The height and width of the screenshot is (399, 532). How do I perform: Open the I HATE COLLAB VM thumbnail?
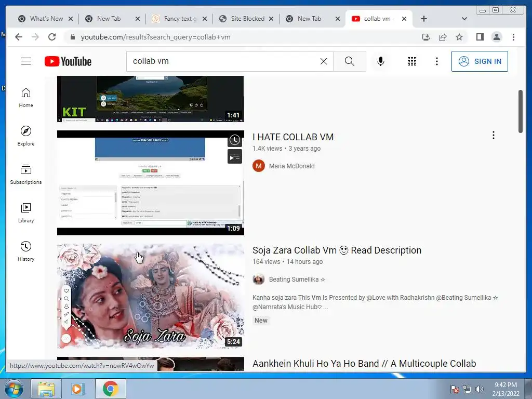pos(150,182)
